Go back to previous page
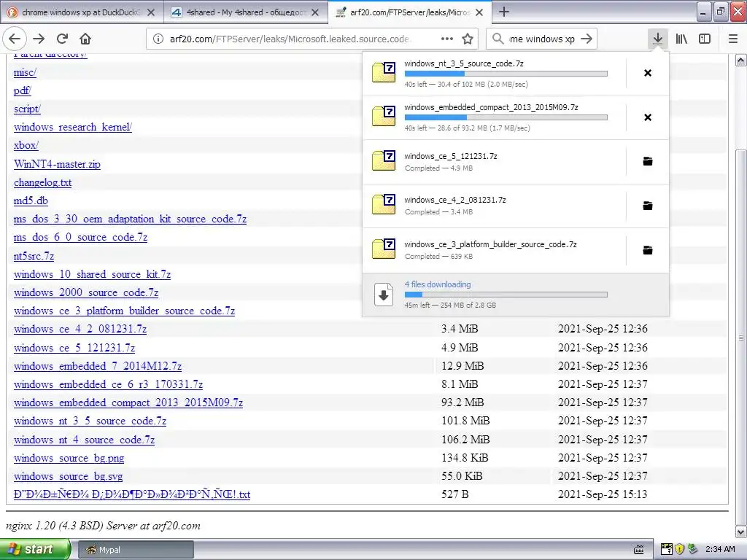Screen dimensions: 747x560 pyautogui.click(x=15, y=39)
